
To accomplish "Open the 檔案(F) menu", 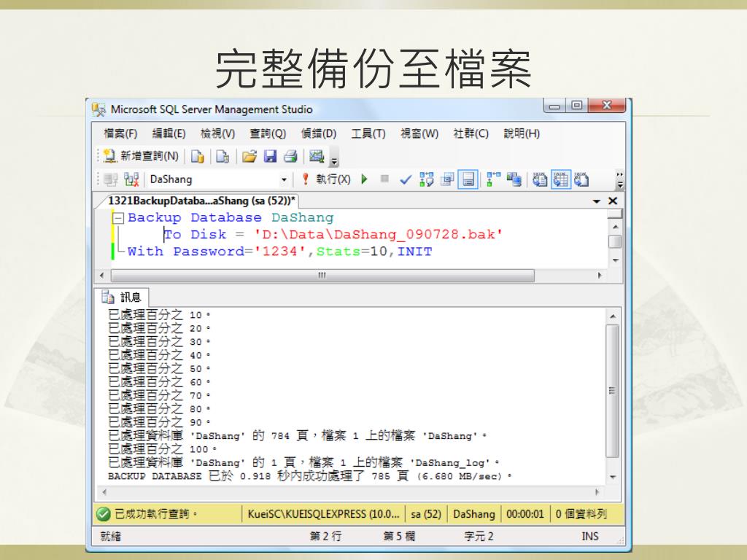I will point(120,134).
